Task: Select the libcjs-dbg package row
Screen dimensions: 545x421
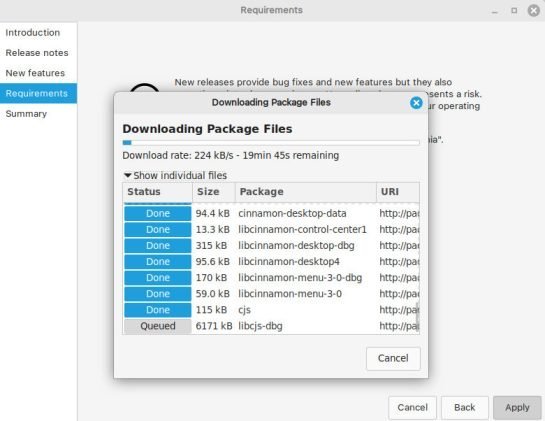Action: pos(271,326)
